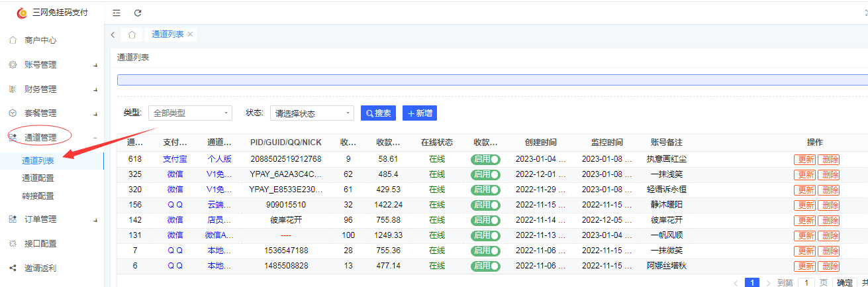Click the refresh icon in top bar

pos(138,13)
